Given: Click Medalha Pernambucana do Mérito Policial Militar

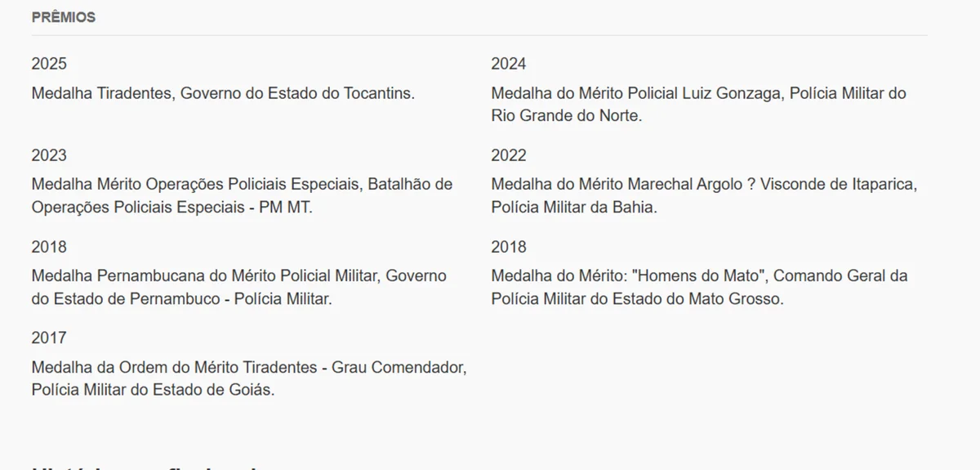Looking at the screenshot, I should pos(204,276).
